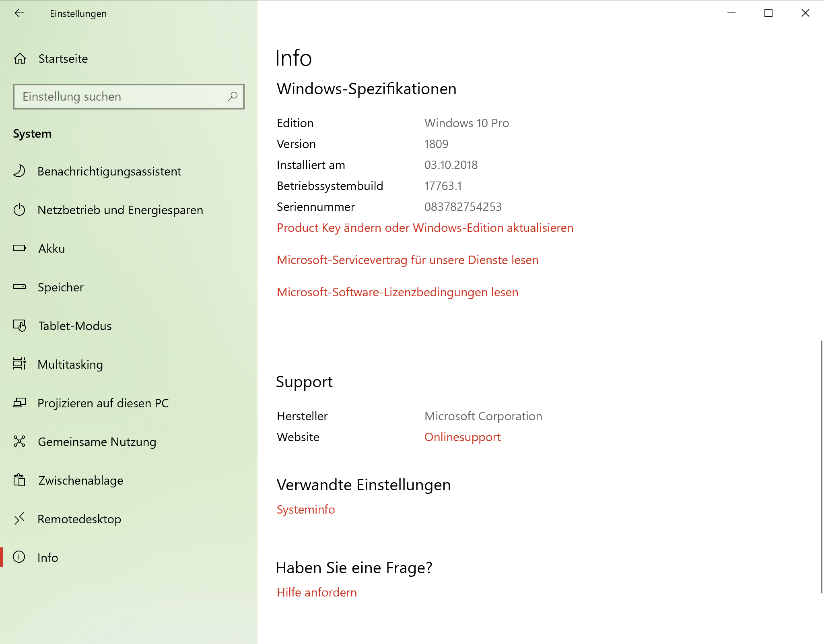Open the Systeminfo link
Image resolution: width=824 pixels, height=644 pixels.
coord(306,510)
